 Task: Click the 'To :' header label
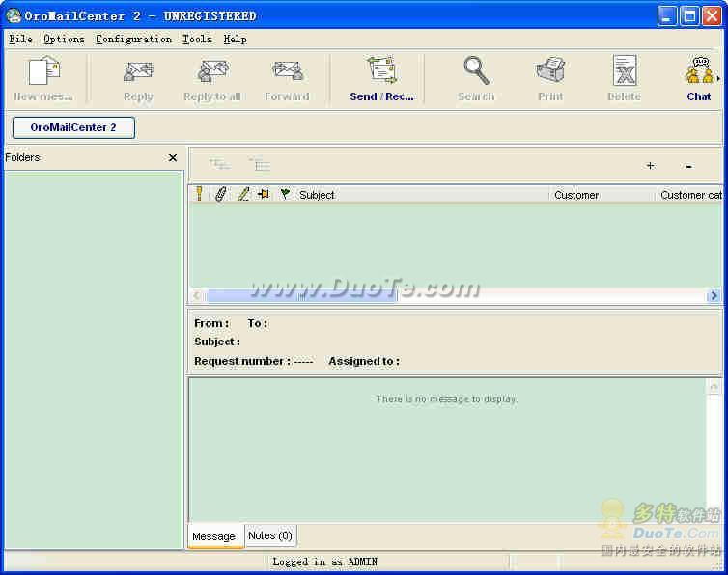[x=258, y=323]
